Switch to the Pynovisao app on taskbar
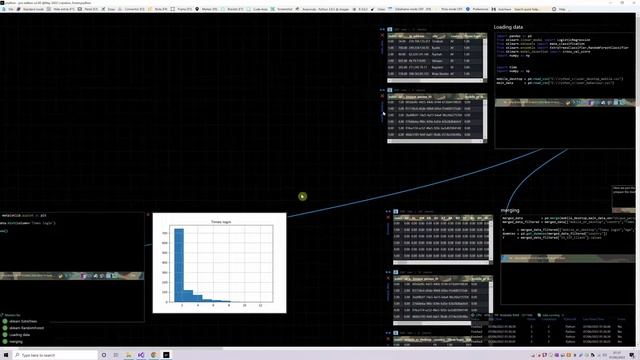640x360 pixels. point(166,355)
